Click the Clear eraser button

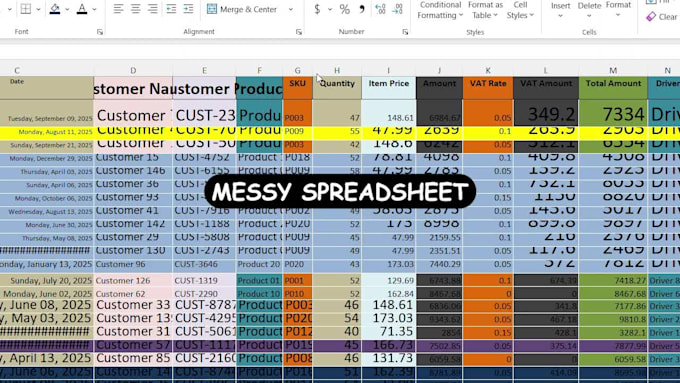click(x=661, y=17)
